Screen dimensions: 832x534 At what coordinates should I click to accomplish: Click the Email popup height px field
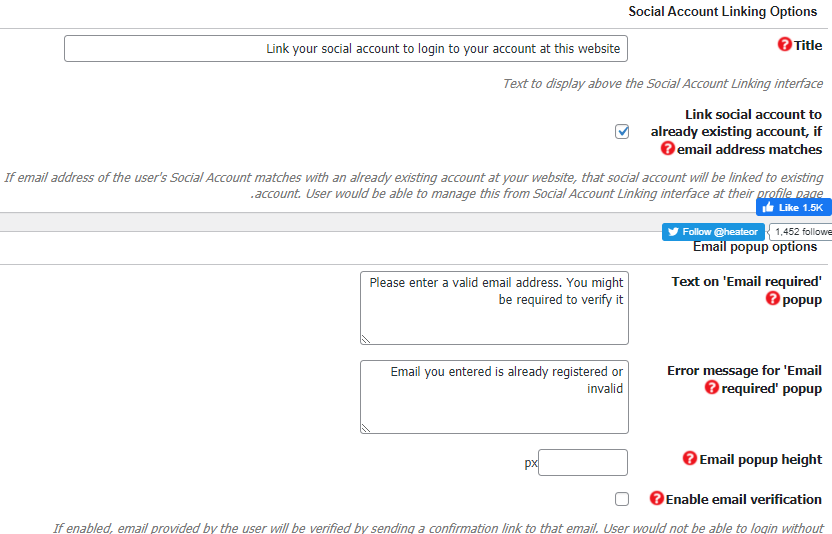583,462
